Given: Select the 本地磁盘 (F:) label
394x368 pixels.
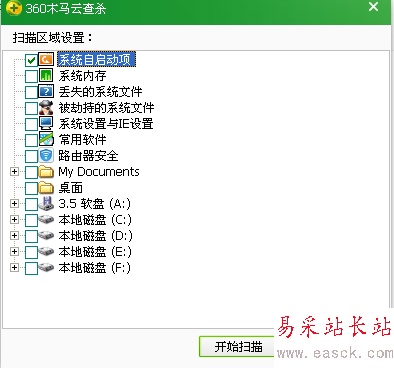Looking at the screenshot, I should [x=95, y=267].
